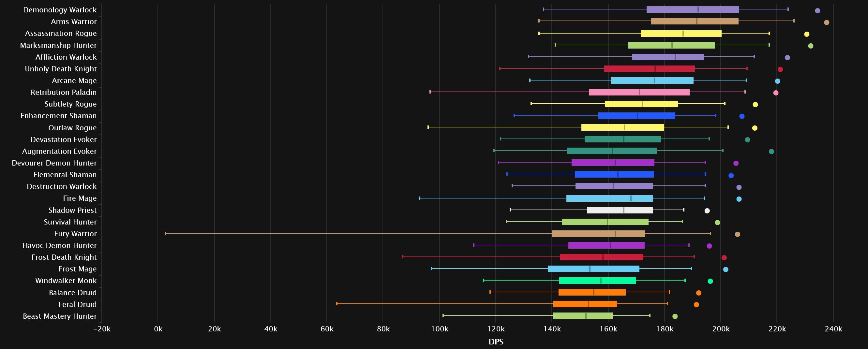Screen dimensions: 868x349
Task: Click the Feral Druid label
Action: 78,304
